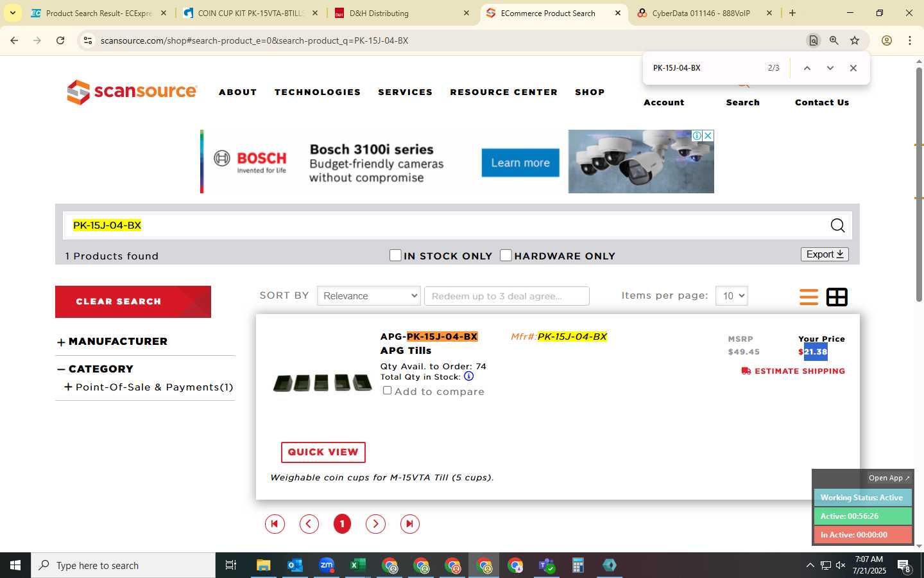Screen dimensions: 924x578
Task: Click the ESTIMATE SHIPPING link
Action: coord(793,371)
